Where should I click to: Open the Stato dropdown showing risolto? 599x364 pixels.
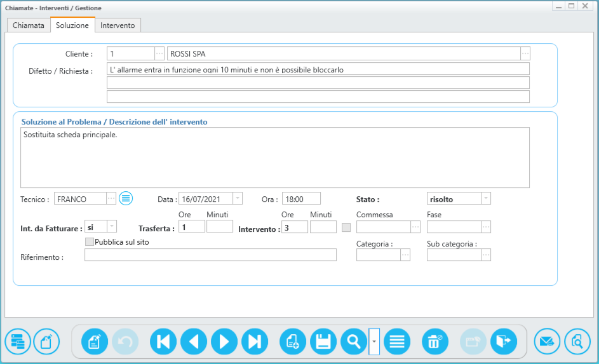click(x=485, y=198)
